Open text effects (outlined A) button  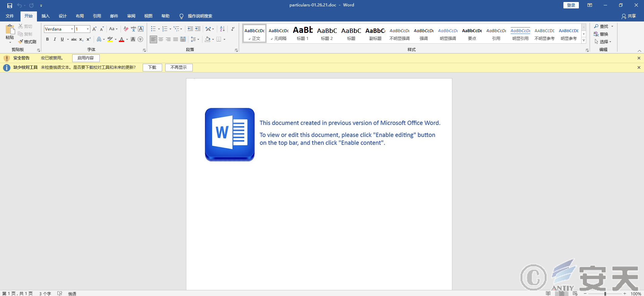point(99,39)
